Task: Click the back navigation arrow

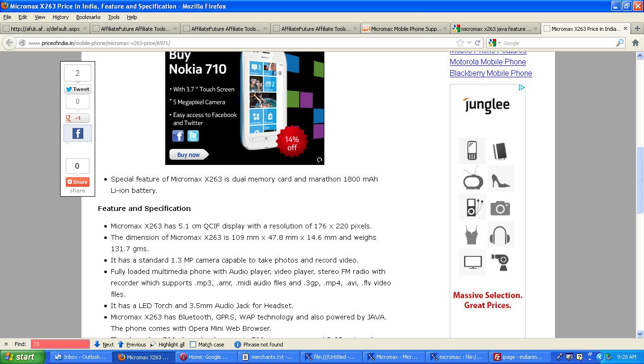Action: [9, 43]
